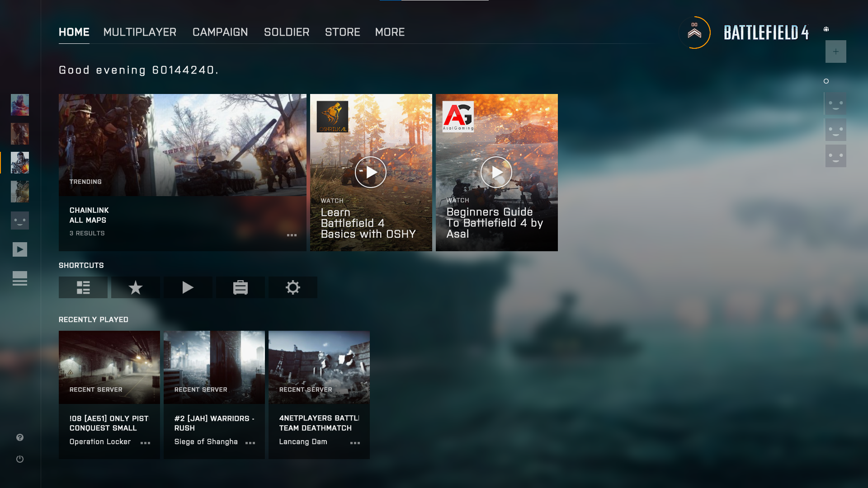This screenshot has height=488, width=868.
Task: Join the recent Operation Locker server card
Action: (x=109, y=395)
